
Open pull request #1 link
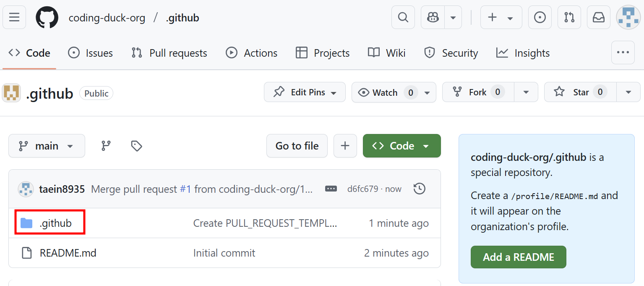tap(185, 189)
